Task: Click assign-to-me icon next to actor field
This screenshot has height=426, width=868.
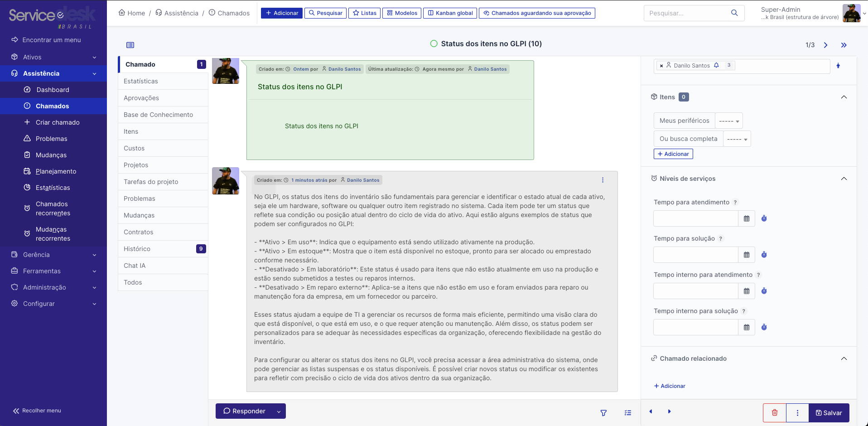Action: click(x=838, y=66)
